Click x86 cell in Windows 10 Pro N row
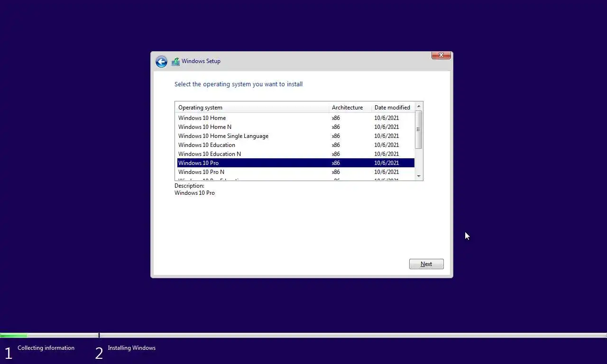 (x=336, y=172)
